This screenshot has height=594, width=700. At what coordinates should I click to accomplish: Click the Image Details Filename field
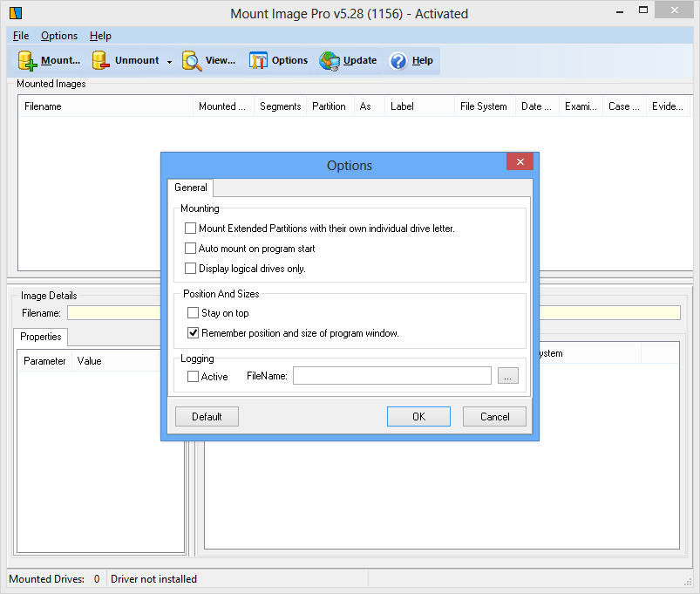[x=374, y=312]
